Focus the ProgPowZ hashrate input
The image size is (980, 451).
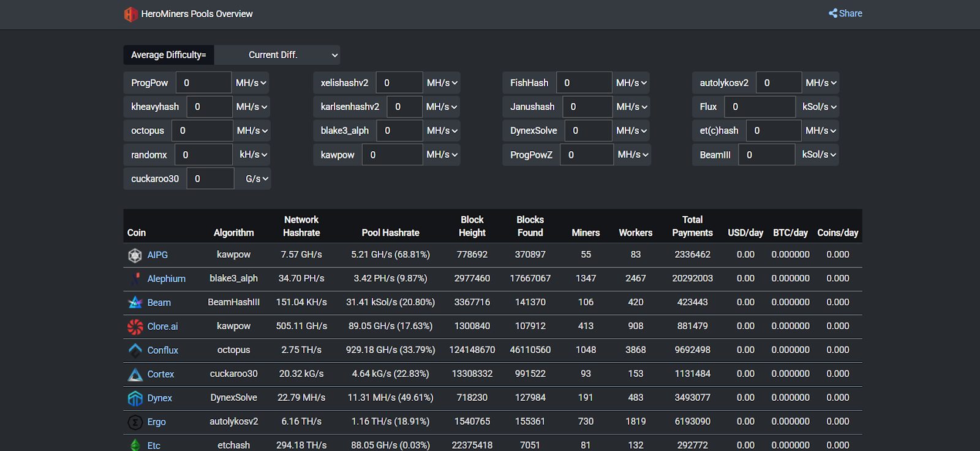(x=587, y=155)
